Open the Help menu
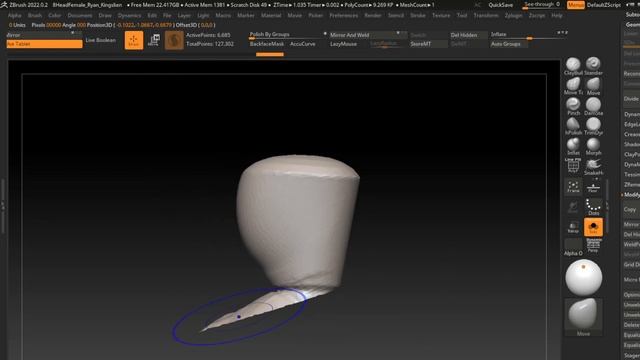 (557, 16)
